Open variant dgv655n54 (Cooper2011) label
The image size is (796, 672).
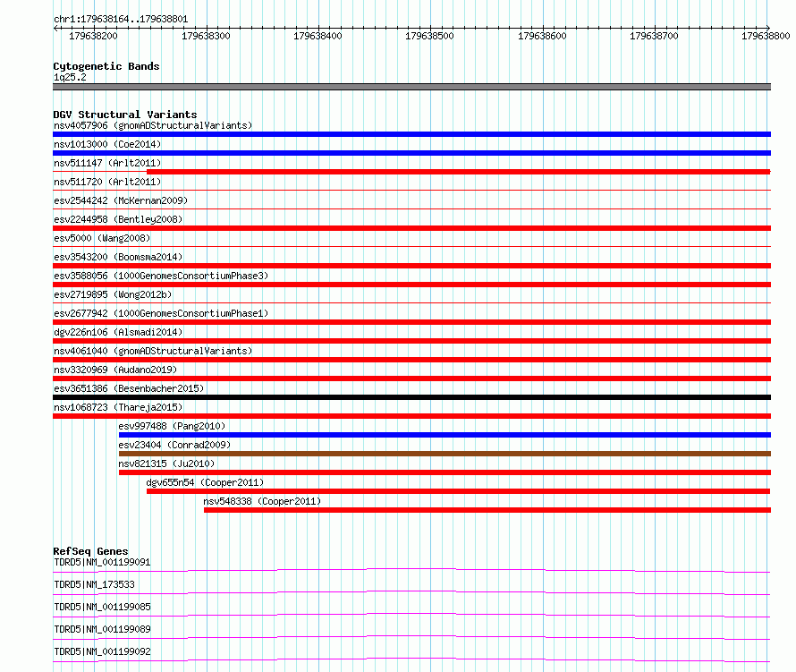(x=205, y=482)
